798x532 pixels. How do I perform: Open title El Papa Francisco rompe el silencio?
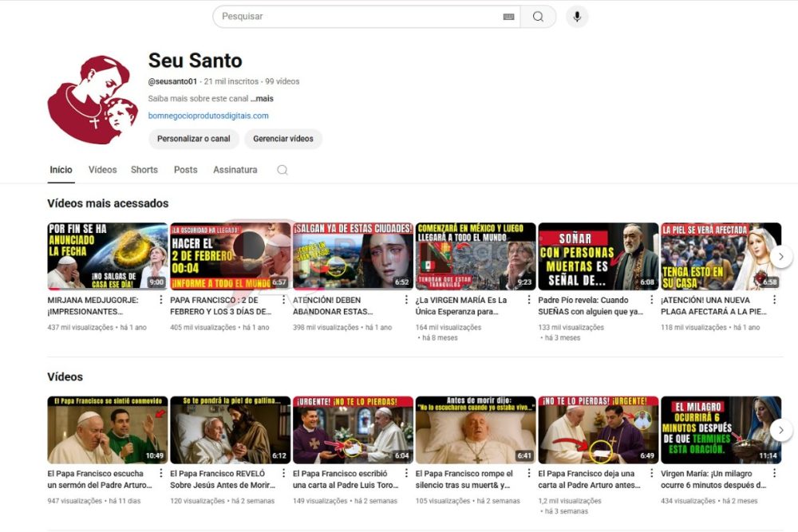pos(464,479)
